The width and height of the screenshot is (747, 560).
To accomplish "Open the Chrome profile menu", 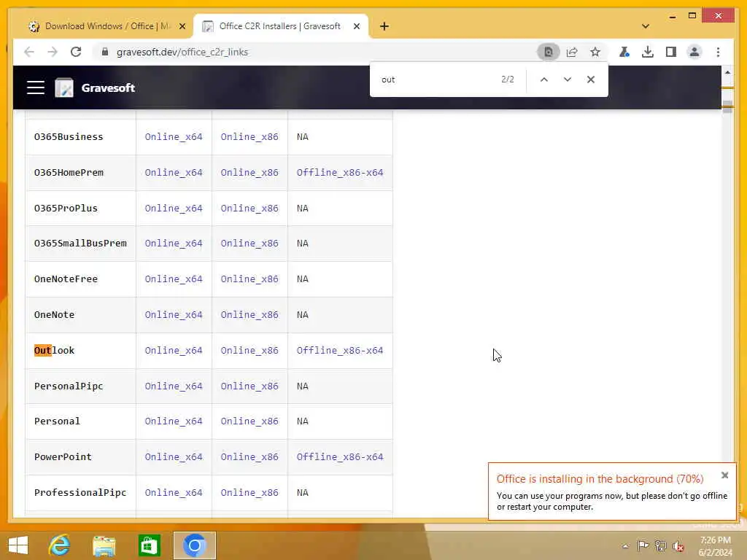I will pyautogui.click(x=694, y=52).
